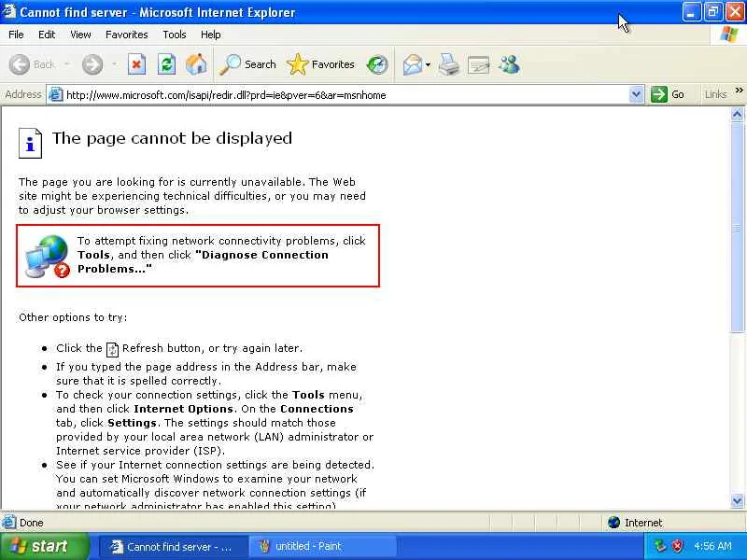This screenshot has height=560, width=747.
Task: Refresh the page with green arrows icon
Action: tap(166, 64)
